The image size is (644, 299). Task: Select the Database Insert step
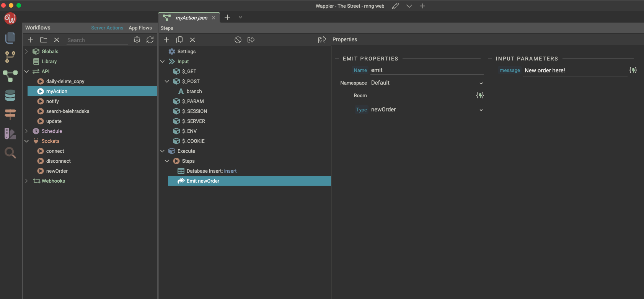click(211, 171)
